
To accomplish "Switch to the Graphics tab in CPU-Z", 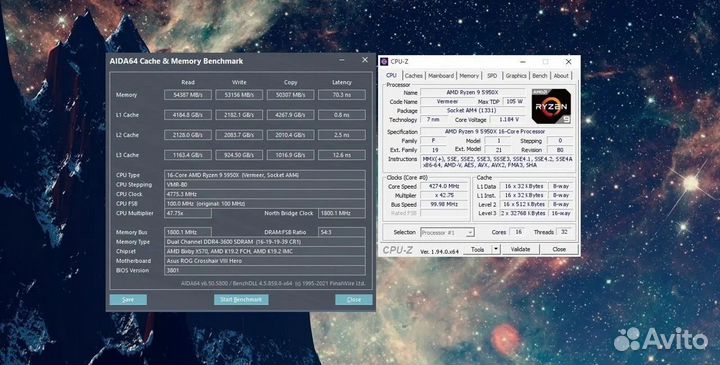I will [x=516, y=76].
